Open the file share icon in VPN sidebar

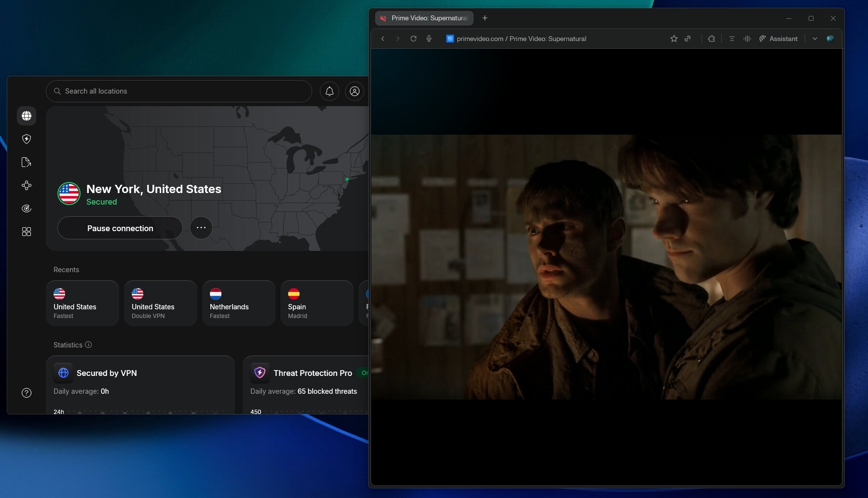(x=27, y=162)
